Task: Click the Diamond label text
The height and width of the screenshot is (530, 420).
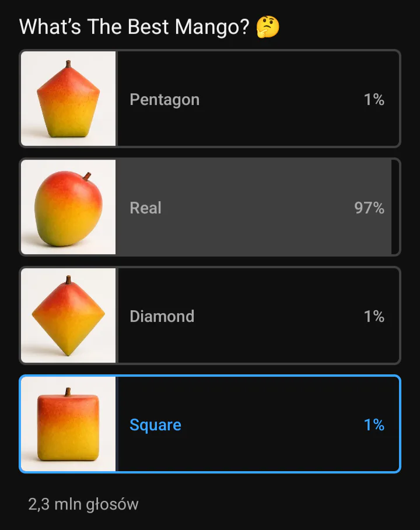Action: click(162, 317)
